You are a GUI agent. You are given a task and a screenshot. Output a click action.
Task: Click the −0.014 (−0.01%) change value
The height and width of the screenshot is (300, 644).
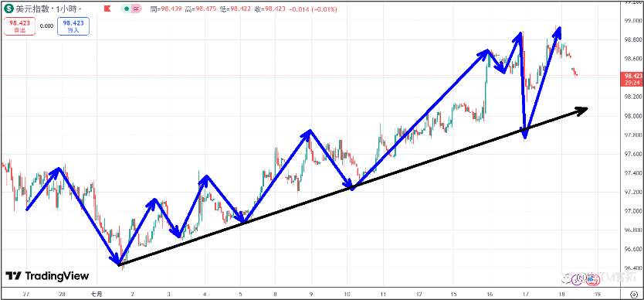pos(314,9)
